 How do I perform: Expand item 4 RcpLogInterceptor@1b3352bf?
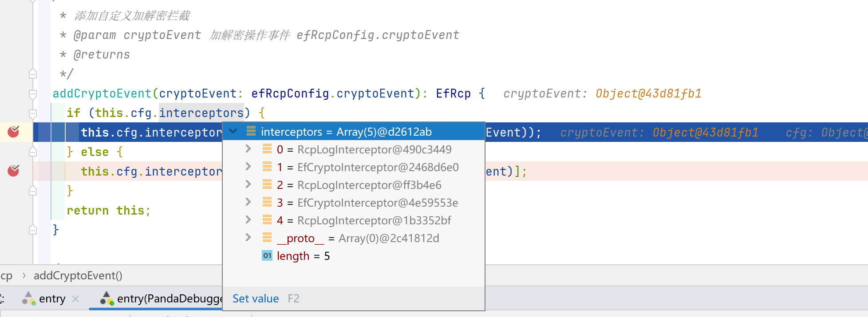pyautogui.click(x=249, y=220)
